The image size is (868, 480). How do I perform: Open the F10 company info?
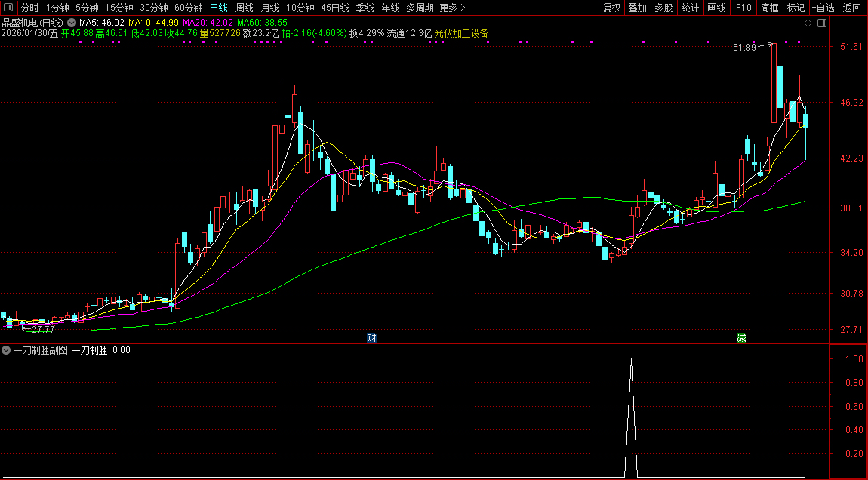click(743, 8)
